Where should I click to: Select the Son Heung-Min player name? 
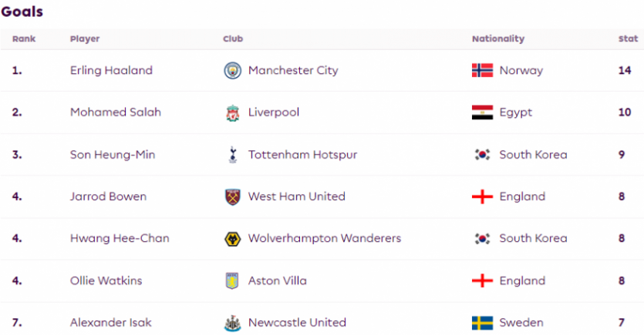pyautogui.click(x=113, y=155)
